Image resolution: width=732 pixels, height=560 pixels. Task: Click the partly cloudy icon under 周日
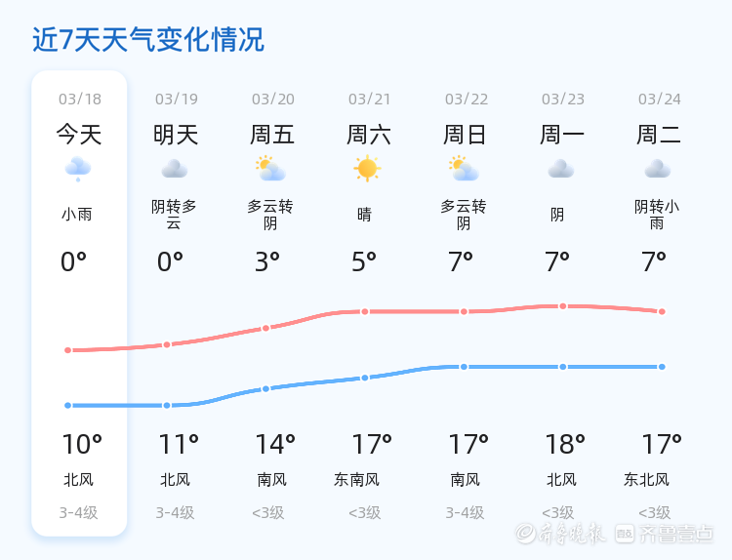tap(464, 169)
